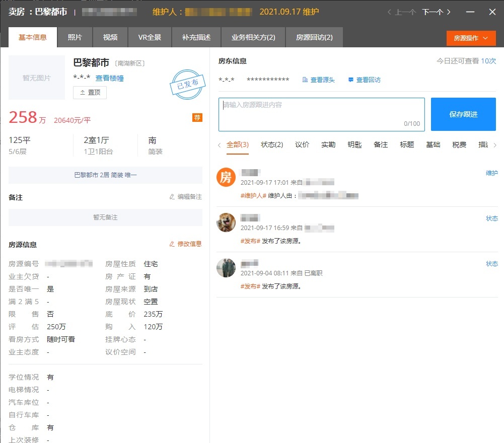Click the 查看楼幢 link

(x=110, y=78)
